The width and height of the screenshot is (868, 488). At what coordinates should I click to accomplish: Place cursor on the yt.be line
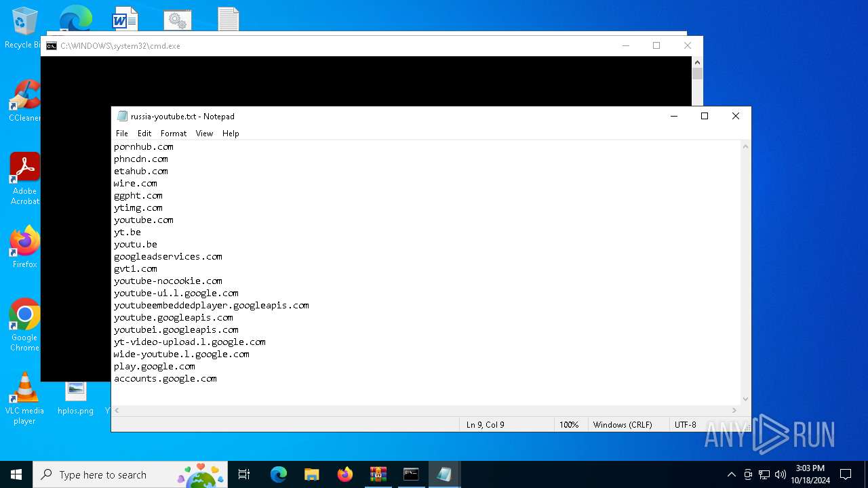tap(127, 232)
